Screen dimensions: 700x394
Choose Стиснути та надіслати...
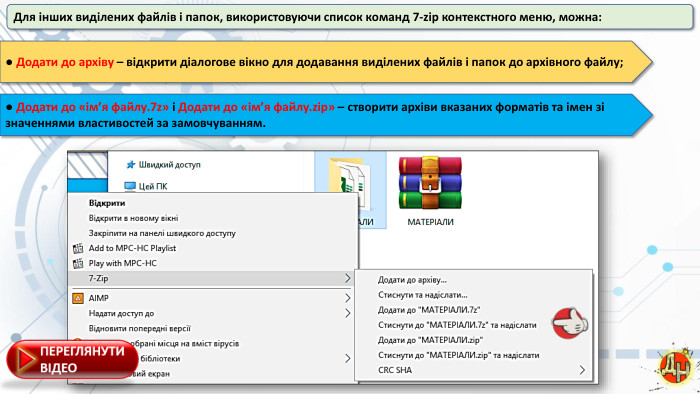[x=422, y=295]
